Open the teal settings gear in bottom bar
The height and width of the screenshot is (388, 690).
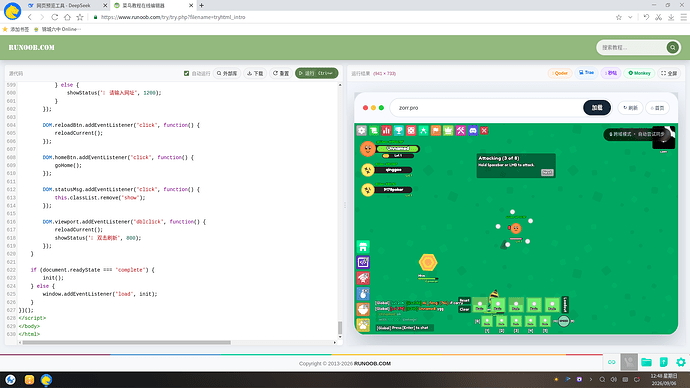pyautogui.click(x=681, y=362)
